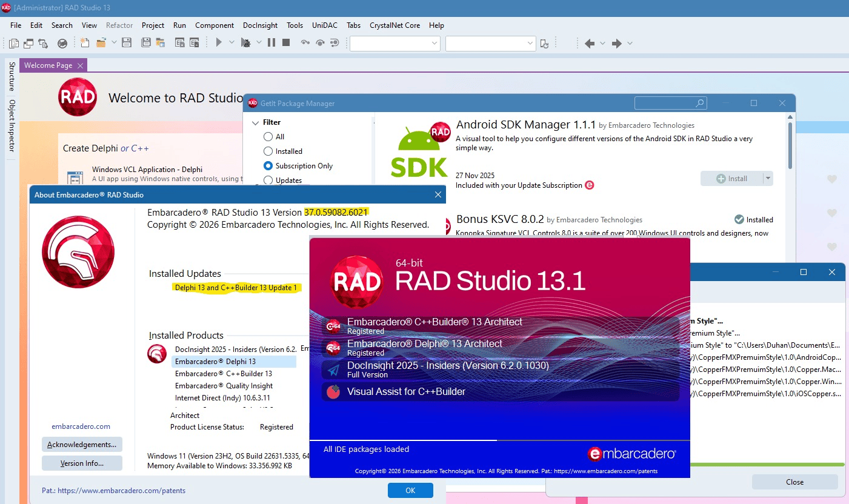849x504 pixels.
Task: Click the Forward navigation arrow icon
Action: click(x=617, y=43)
